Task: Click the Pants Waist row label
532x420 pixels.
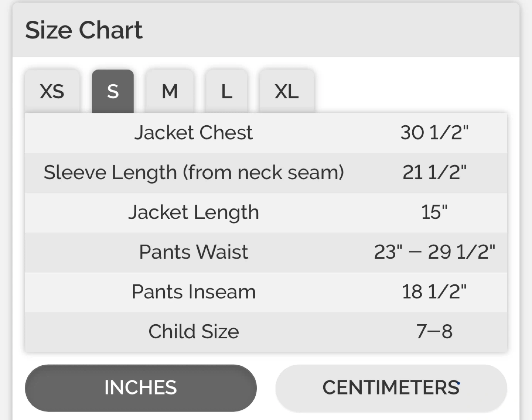Action: pos(194,252)
